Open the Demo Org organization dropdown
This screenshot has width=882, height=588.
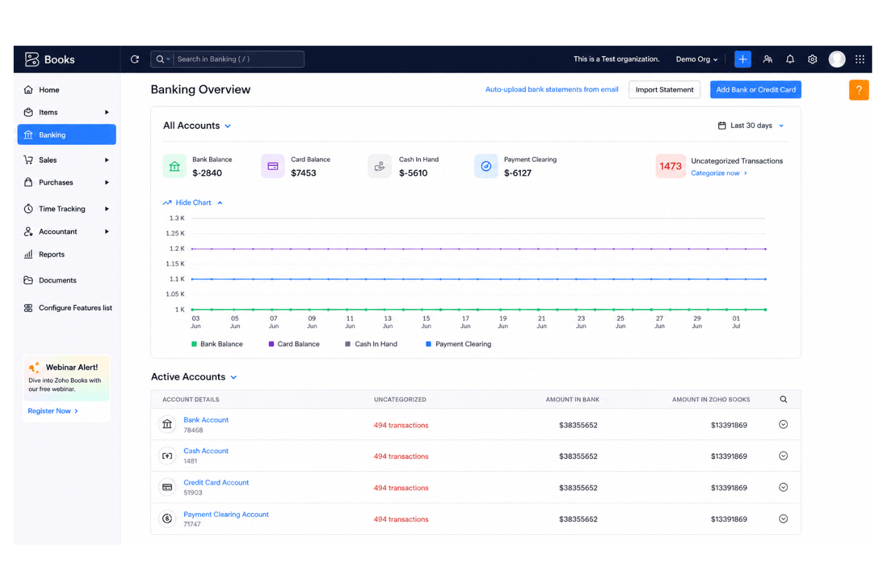[697, 59]
